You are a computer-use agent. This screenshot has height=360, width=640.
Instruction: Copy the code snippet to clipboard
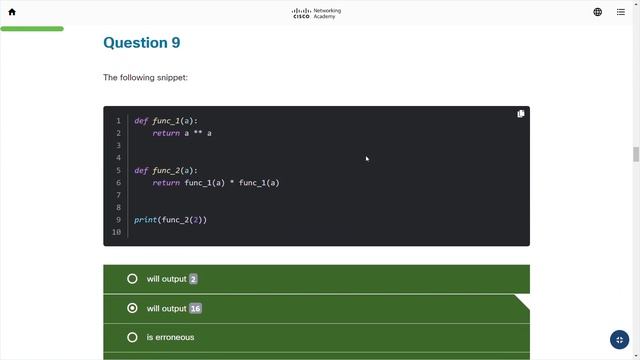pyautogui.click(x=520, y=114)
